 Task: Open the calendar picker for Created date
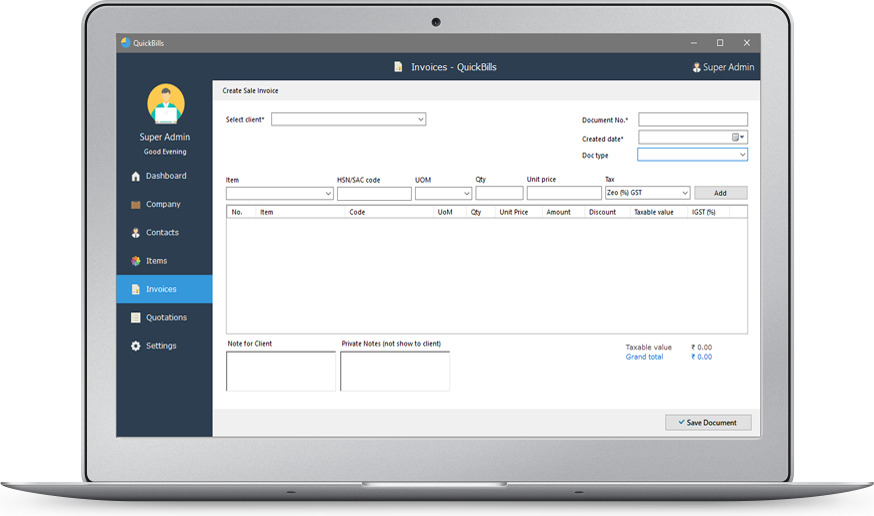click(738, 137)
